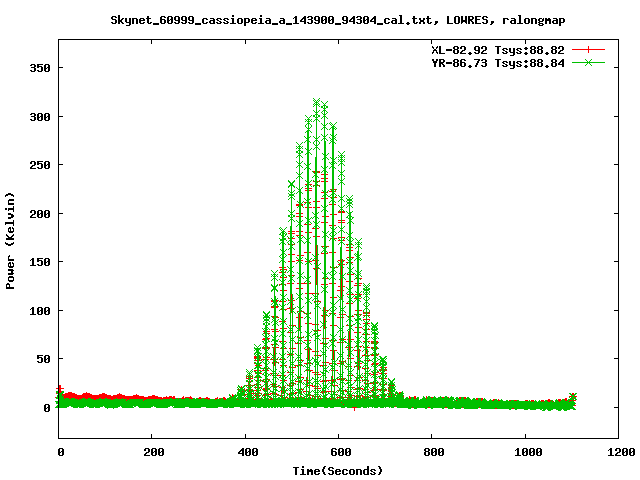Click the 1000 tick label on x-axis

(525, 452)
